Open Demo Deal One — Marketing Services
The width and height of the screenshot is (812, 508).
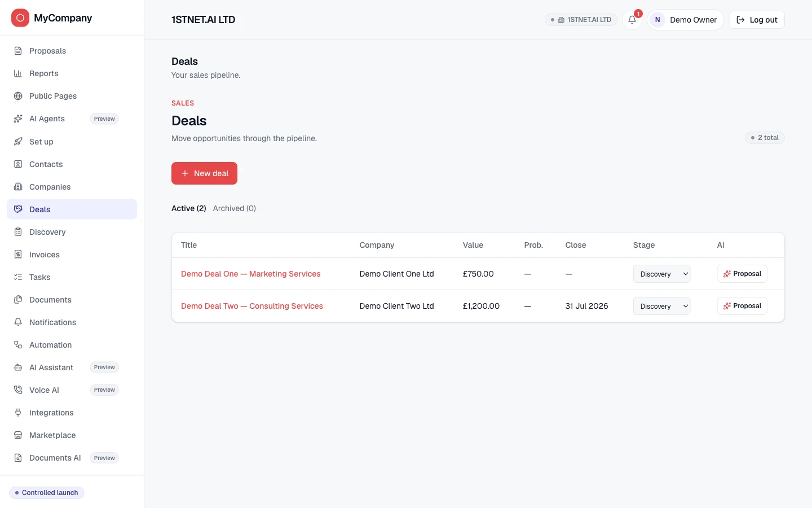(x=251, y=274)
